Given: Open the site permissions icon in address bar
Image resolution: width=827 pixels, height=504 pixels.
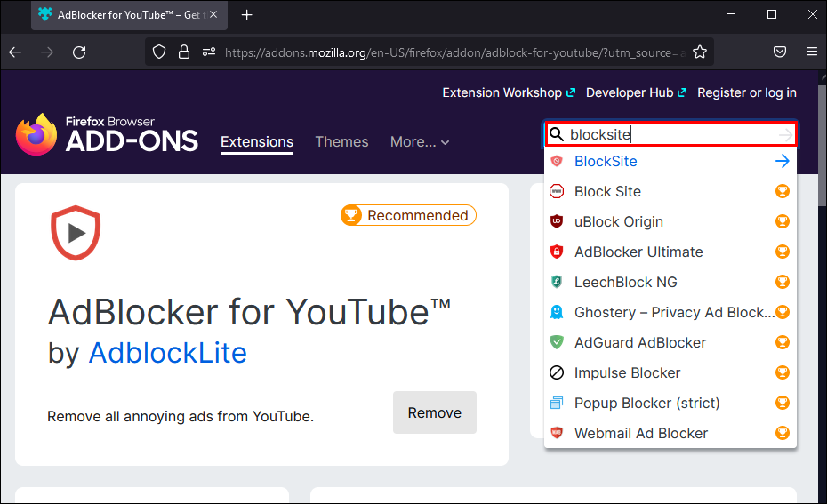Looking at the screenshot, I should click(209, 52).
